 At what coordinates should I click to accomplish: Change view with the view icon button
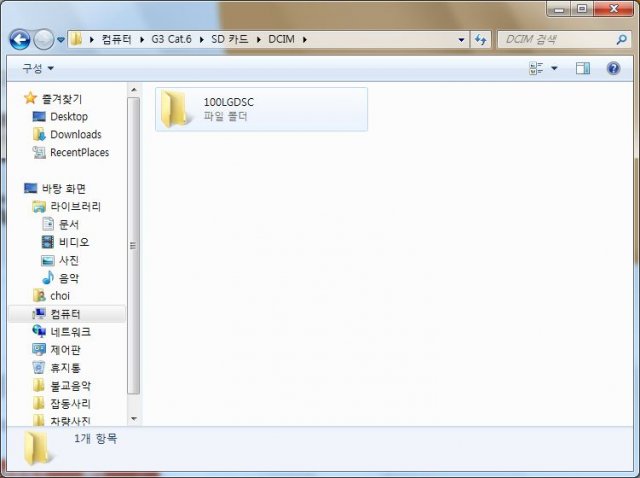click(536, 68)
